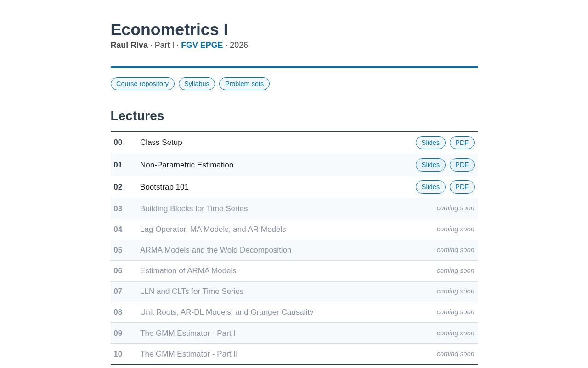Click the Econometrics I page title
Image resolution: width=588 pixels, height=368 pixels.
pos(169,29)
